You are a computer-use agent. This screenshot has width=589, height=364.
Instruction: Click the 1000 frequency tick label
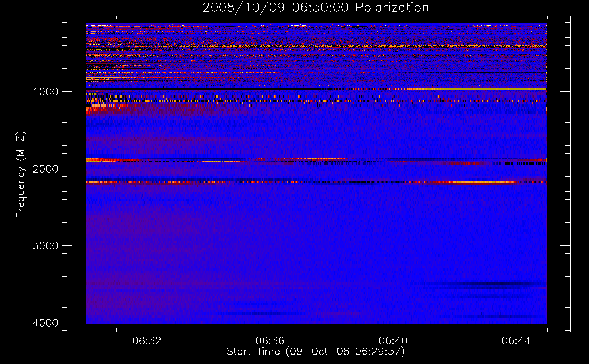tap(46, 91)
